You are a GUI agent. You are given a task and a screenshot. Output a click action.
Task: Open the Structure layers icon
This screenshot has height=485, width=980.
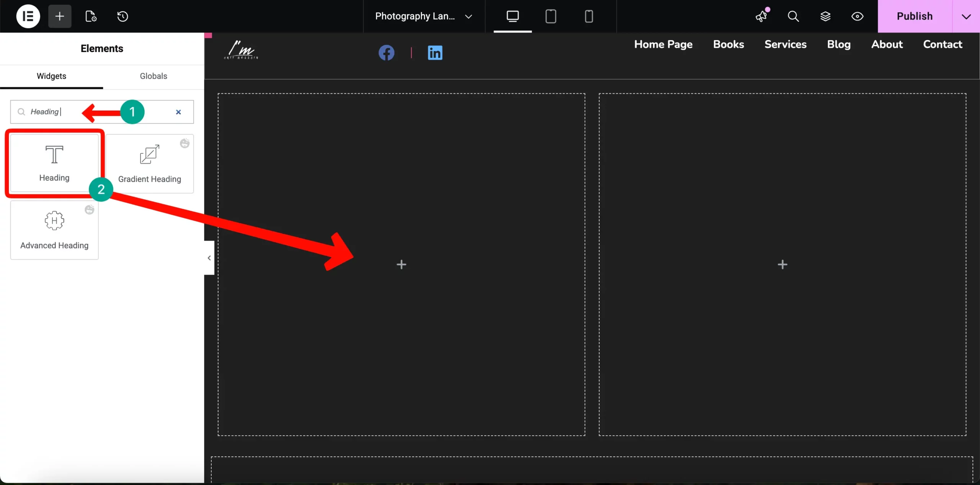[825, 16]
